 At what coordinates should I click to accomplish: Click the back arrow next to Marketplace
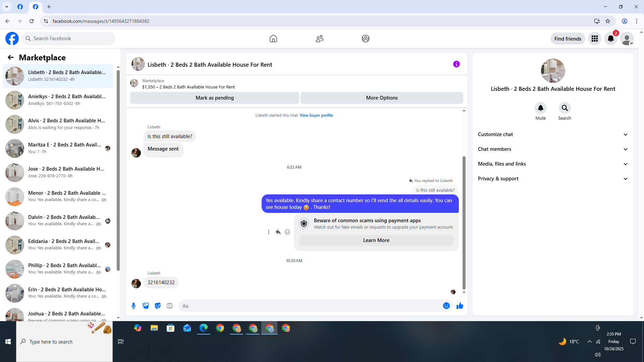(x=11, y=57)
